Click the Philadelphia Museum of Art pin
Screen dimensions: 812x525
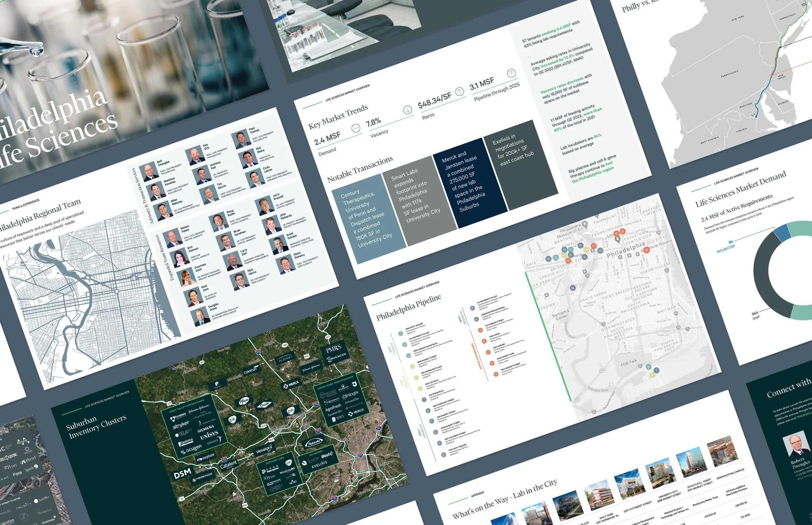click(585, 224)
